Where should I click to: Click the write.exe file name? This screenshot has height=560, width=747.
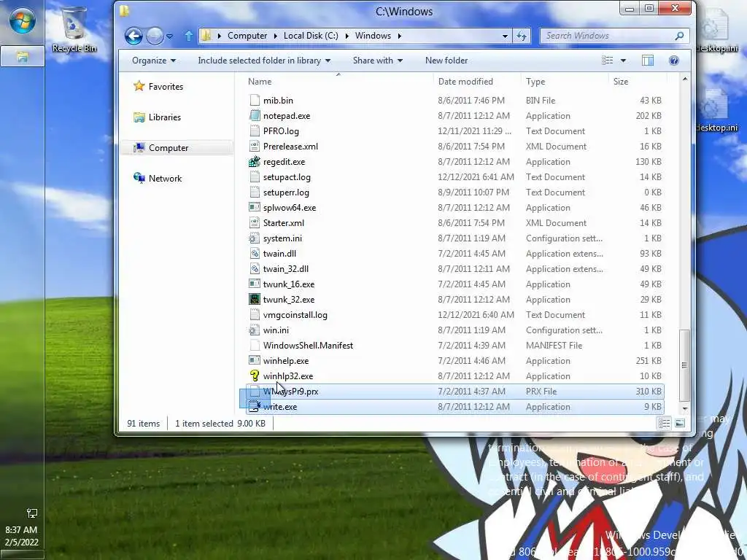(280, 407)
